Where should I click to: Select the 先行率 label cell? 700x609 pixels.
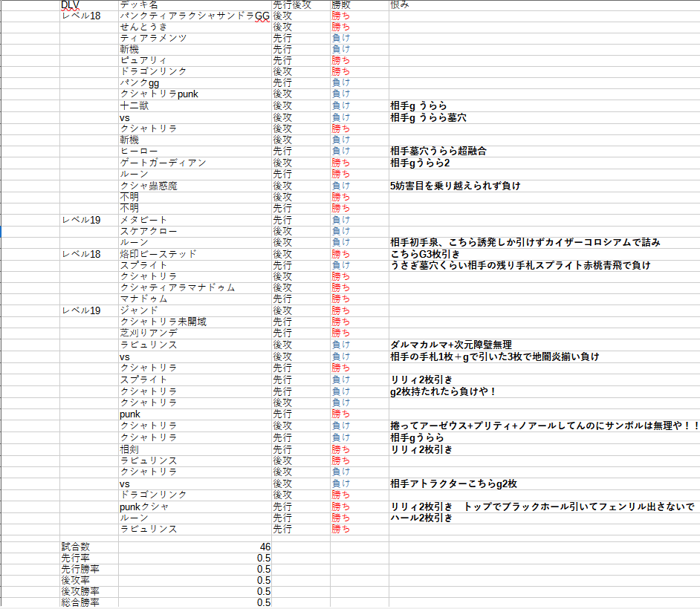tap(89, 558)
